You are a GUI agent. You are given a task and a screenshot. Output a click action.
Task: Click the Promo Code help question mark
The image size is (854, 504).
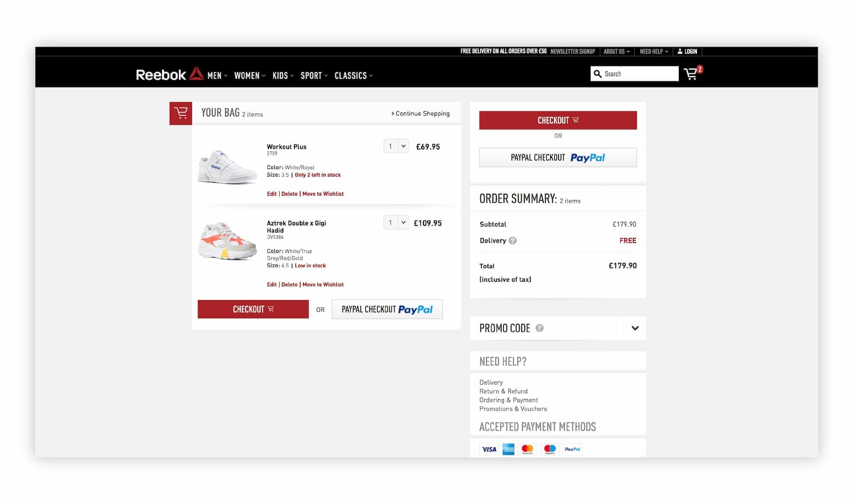540,328
